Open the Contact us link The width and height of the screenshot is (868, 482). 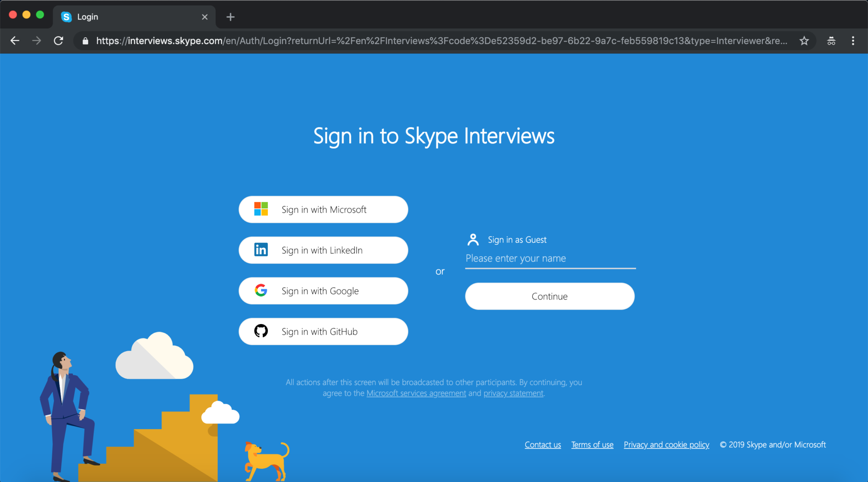click(542, 445)
